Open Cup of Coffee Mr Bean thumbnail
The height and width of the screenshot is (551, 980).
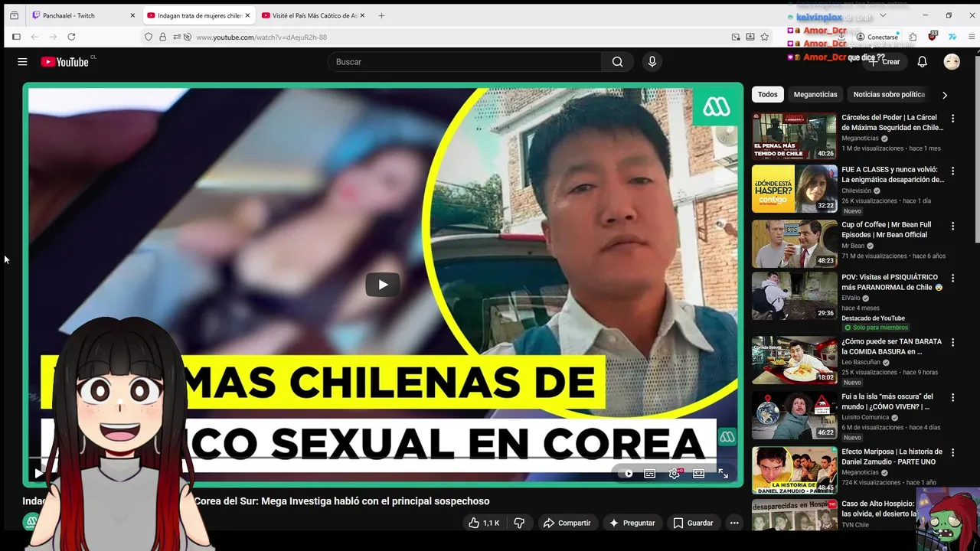tap(794, 244)
